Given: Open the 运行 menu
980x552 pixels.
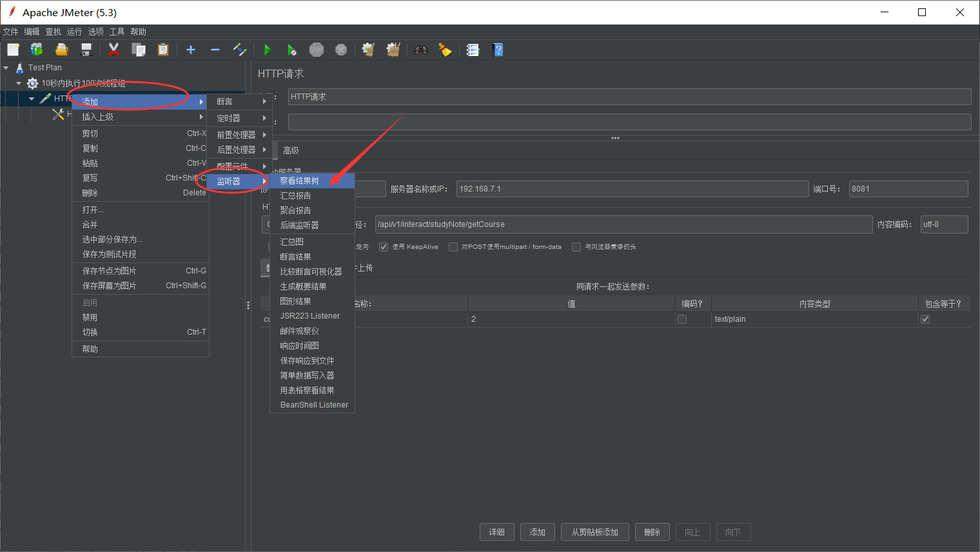Looking at the screenshot, I should pos(75,32).
